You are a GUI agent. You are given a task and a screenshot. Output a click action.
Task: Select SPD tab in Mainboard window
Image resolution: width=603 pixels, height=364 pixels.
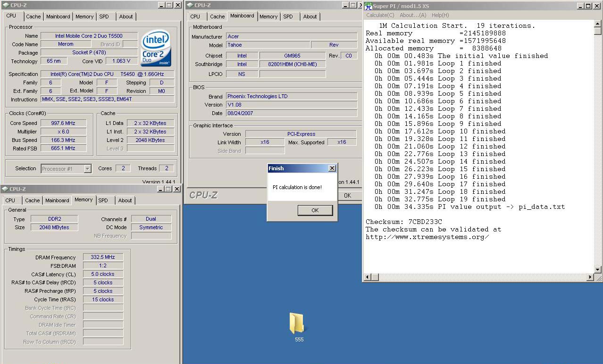point(288,17)
